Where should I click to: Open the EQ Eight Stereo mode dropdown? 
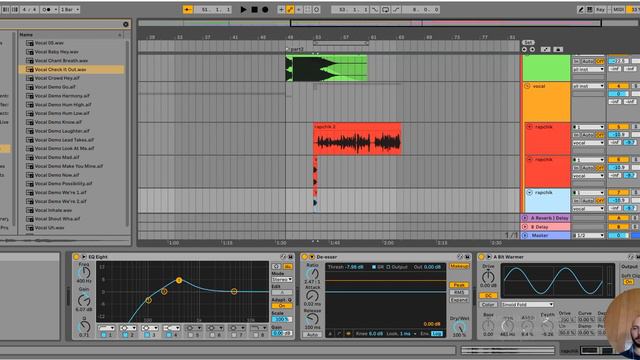coord(282,280)
